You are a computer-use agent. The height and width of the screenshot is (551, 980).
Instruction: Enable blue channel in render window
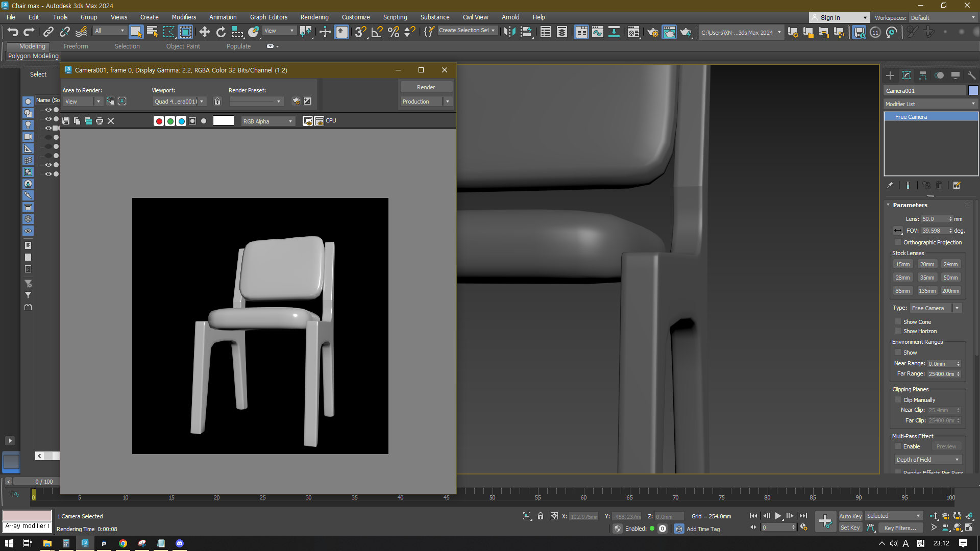pos(181,121)
